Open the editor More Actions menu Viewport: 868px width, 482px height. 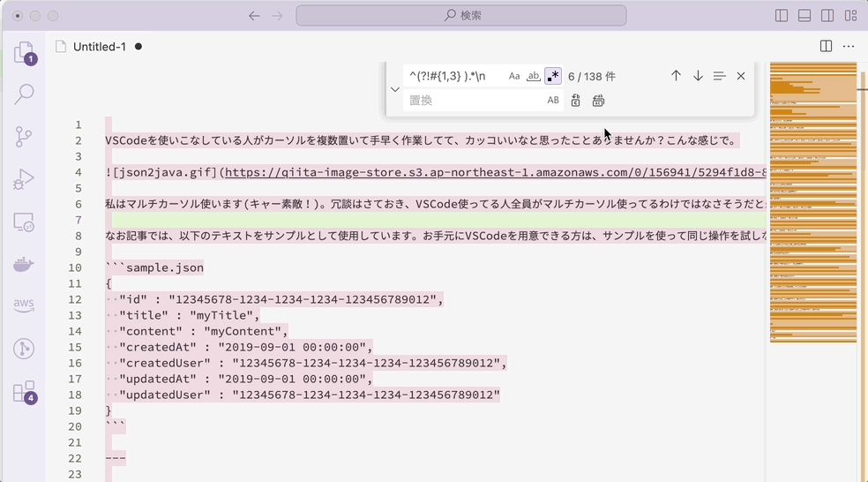pyautogui.click(x=849, y=47)
